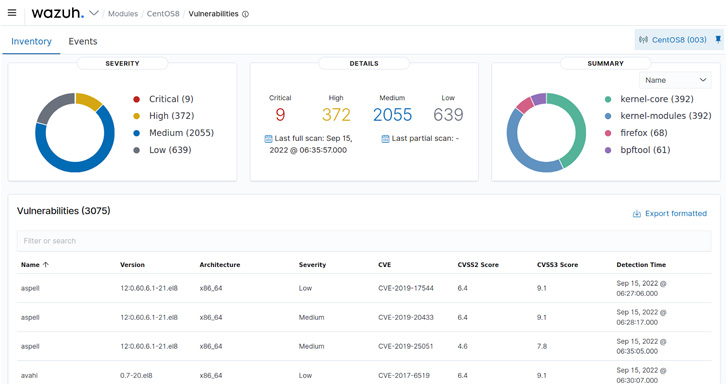The height and width of the screenshot is (384, 728).
Task: Switch to the Inventory tab
Action: click(x=31, y=41)
